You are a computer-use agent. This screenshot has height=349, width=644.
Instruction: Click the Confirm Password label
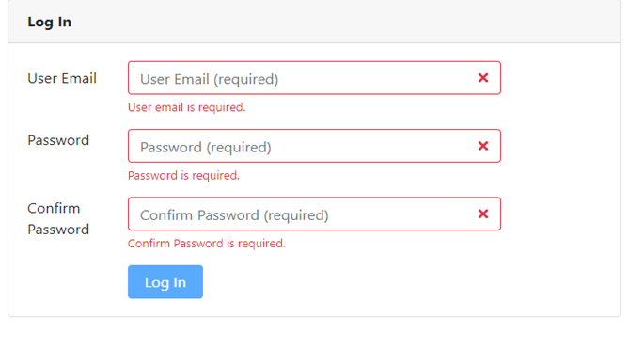58,218
